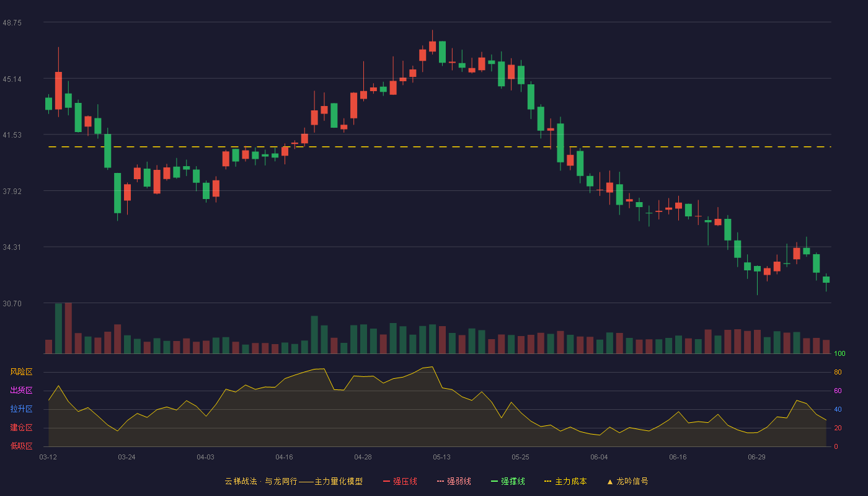This screenshot has height=496, width=868.
Task: Click the red line marker beside 强压线
Action: [387, 482]
